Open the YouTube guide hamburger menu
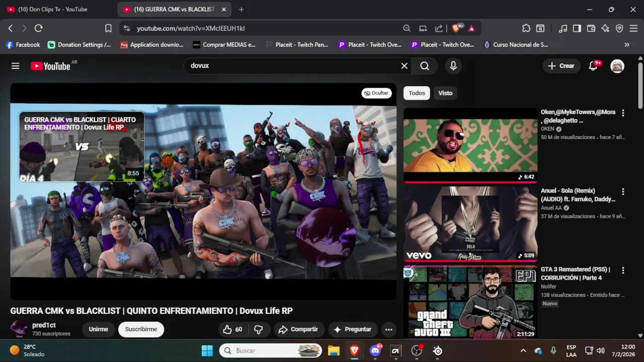The image size is (644, 362). point(16,66)
